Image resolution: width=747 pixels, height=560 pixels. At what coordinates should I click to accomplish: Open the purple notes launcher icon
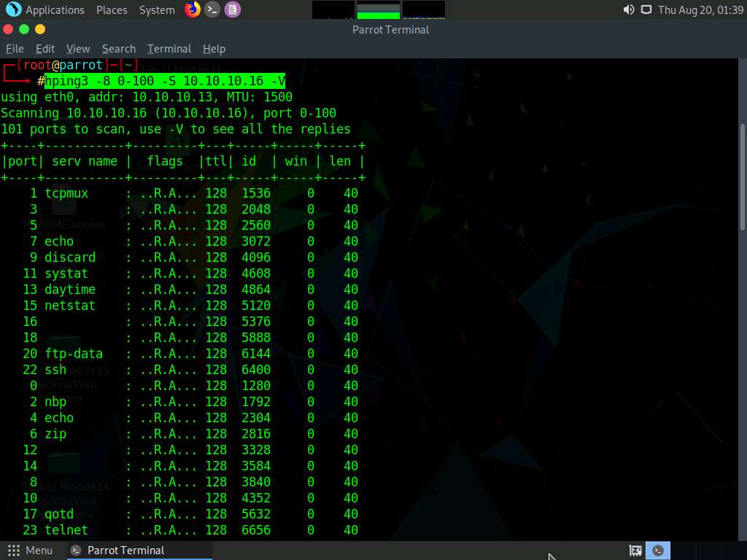[x=233, y=9]
